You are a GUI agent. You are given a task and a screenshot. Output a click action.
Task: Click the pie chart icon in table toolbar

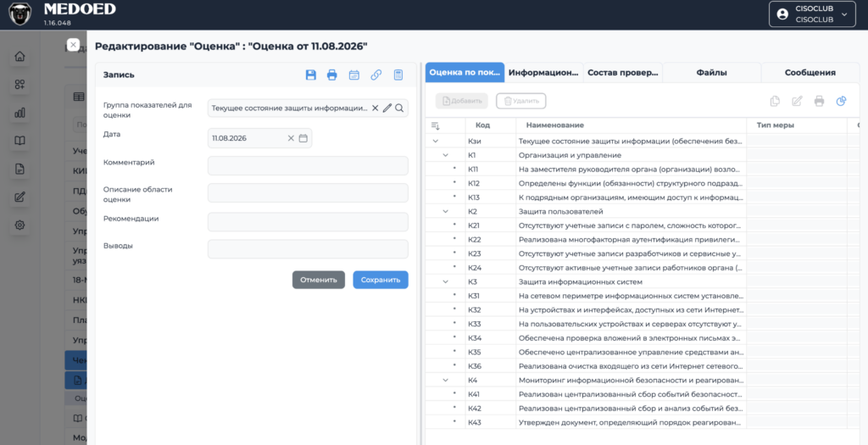click(x=842, y=101)
